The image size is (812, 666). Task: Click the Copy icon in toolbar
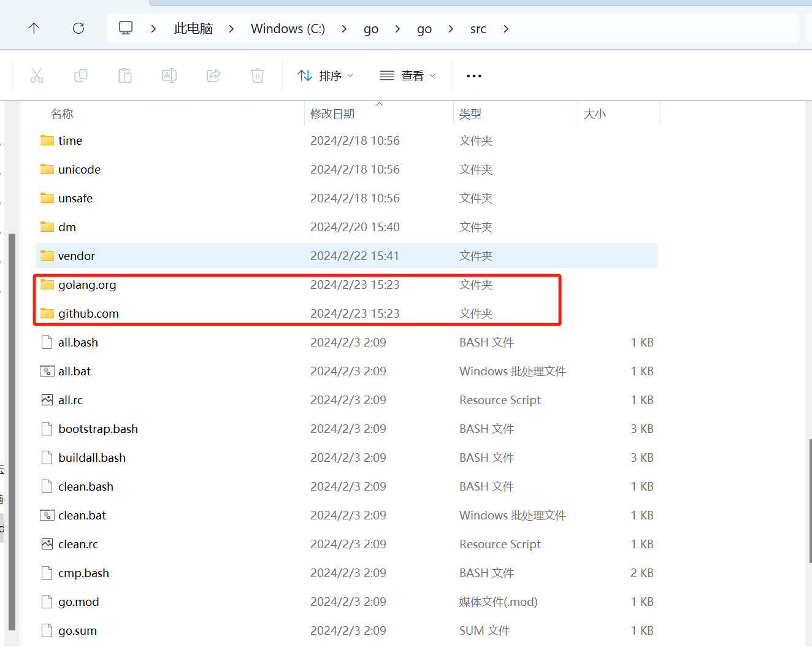pos(81,75)
